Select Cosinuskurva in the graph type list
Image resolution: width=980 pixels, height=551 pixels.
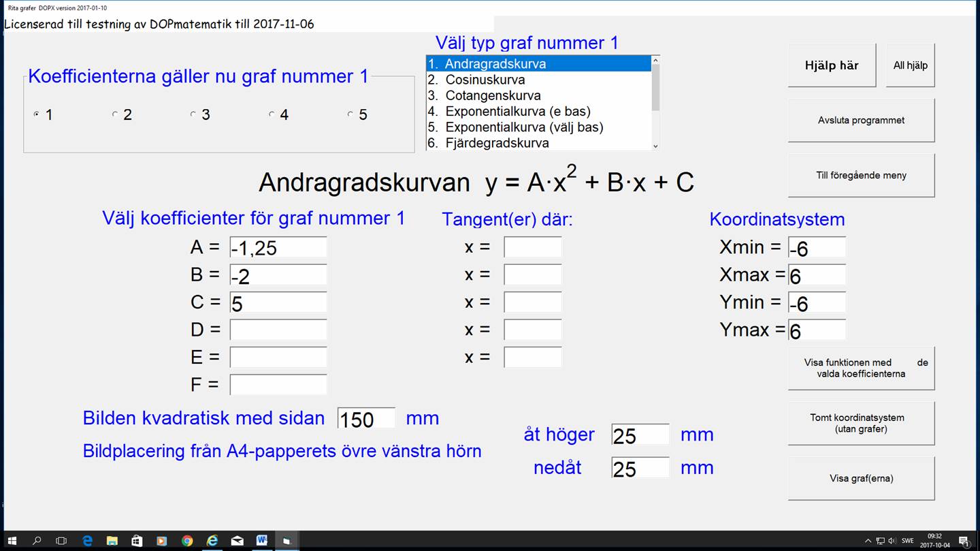pos(485,80)
